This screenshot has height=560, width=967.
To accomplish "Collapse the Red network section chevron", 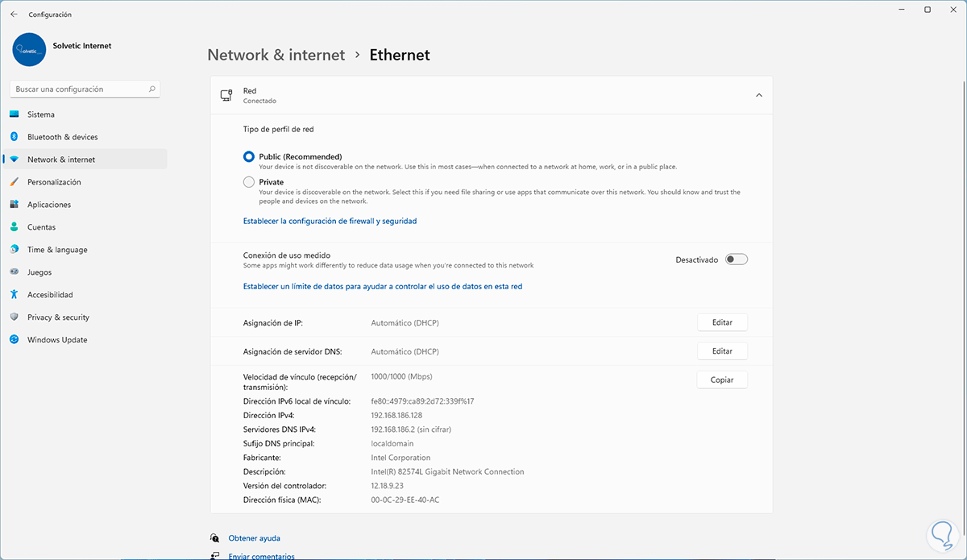I will 758,96.
